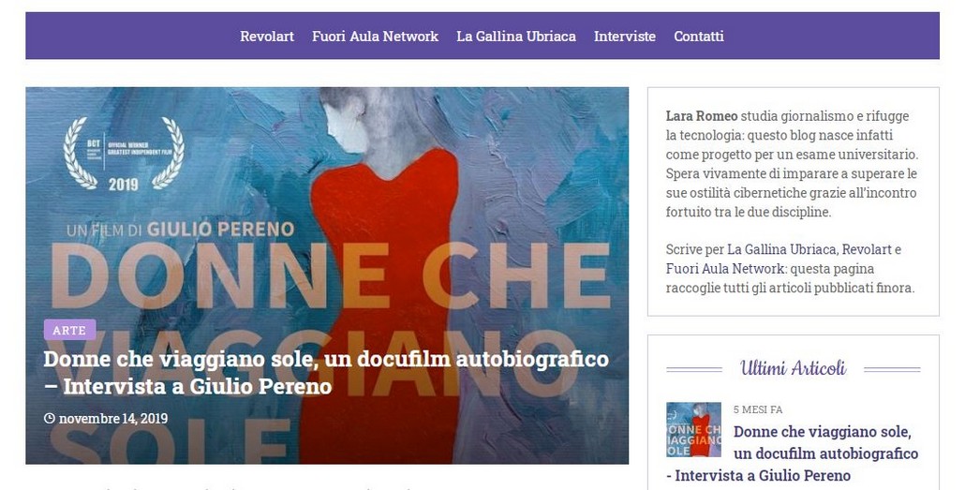The height and width of the screenshot is (490, 980).
Task: Open the featured film poster image
Action: pyautogui.click(x=327, y=275)
